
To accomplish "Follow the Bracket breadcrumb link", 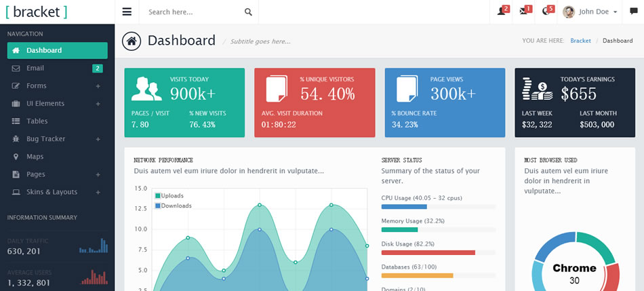I will point(580,41).
